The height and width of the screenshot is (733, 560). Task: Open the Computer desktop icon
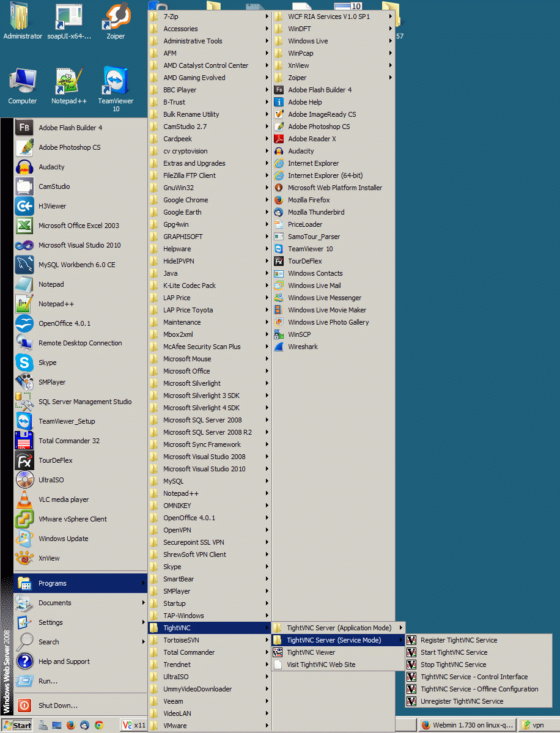[23, 86]
